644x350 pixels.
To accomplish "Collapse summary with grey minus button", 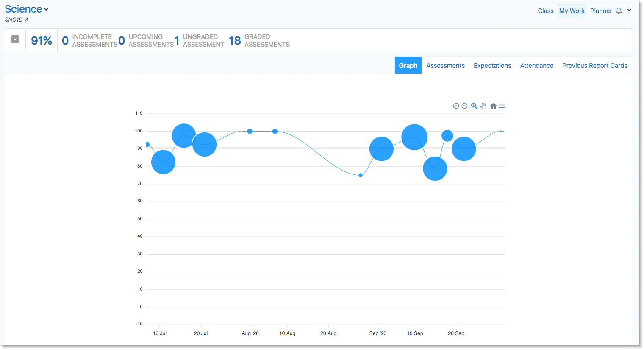I will pyautogui.click(x=15, y=39).
